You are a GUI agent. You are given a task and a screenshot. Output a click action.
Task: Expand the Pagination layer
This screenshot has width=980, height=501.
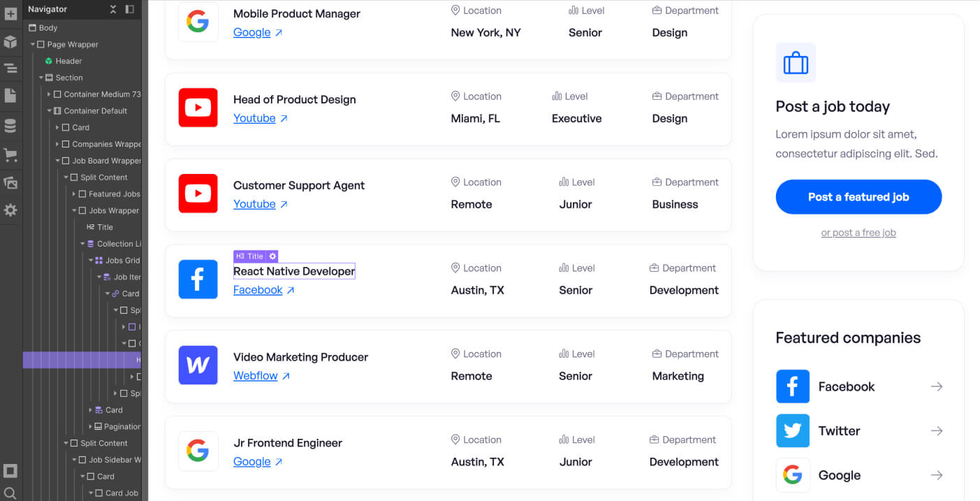click(x=92, y=426)
